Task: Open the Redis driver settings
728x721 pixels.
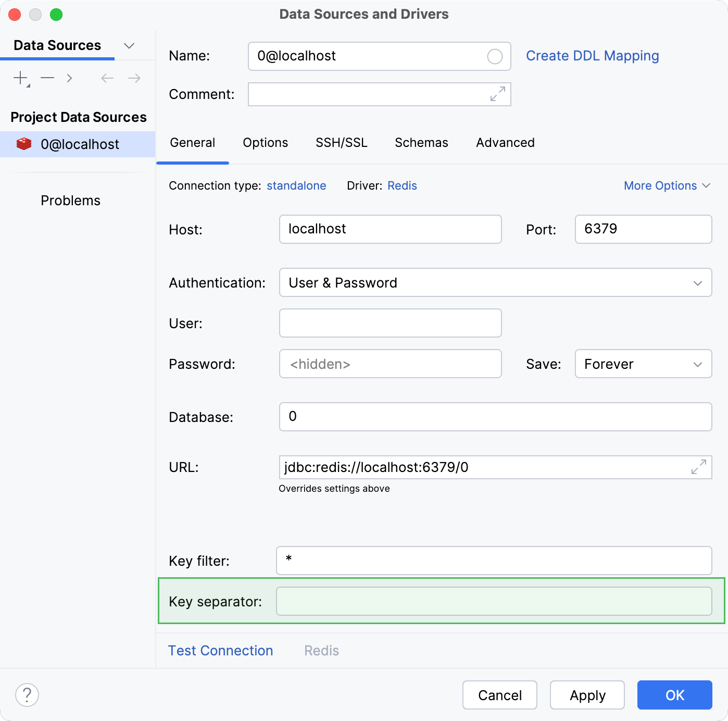Action: [x=401, y=185]
